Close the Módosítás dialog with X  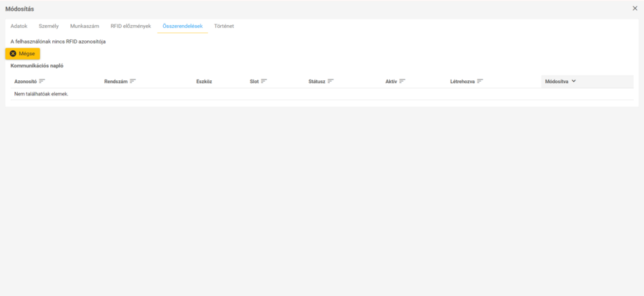point(635,9)
